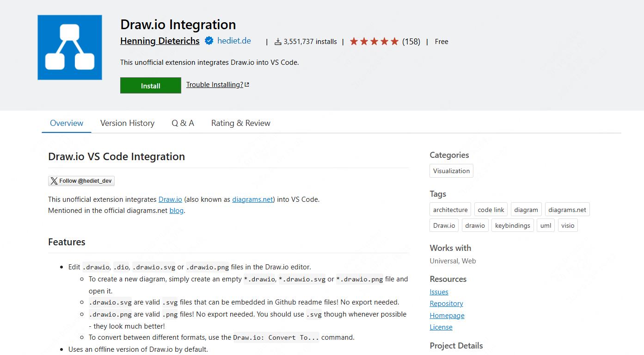Follow the diagrams.net link in description
The height and width of the screenshot is (355, 644).
(x=252, y=199)
